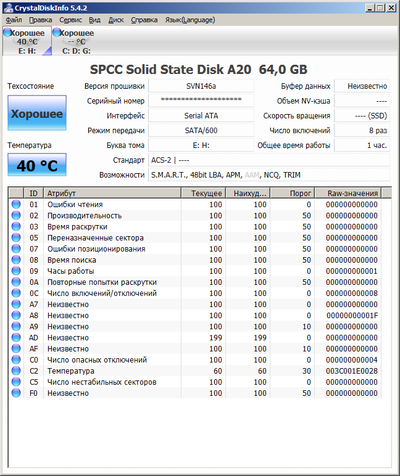Click the ACS-2 standard field

pyautogui.click(x=269, y=160)
